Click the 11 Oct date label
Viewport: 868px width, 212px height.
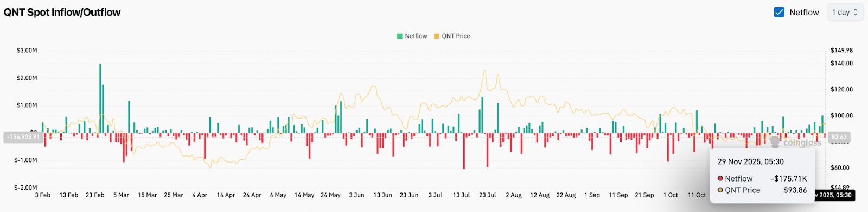click(697, 195)
